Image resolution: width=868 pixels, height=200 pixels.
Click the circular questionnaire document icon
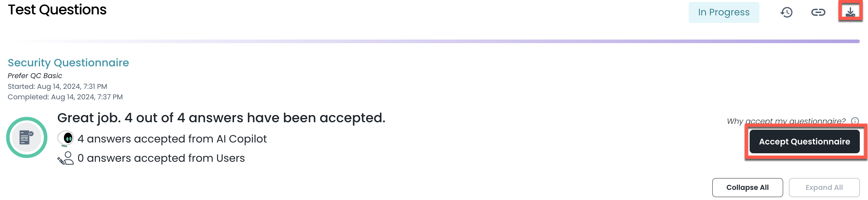tap(27, 138)
